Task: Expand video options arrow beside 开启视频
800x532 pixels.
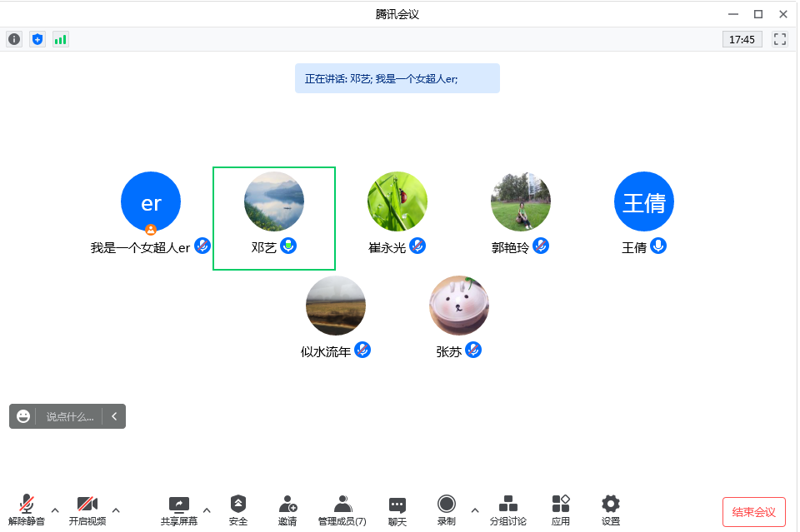Action: pyautogui.click(x=116, y=510)
